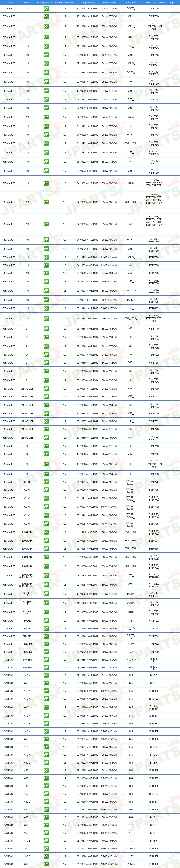This screenshot has height=868, width=180.
Task: Select engine code F2N 724 cell
Action: (x=154, y=100)
